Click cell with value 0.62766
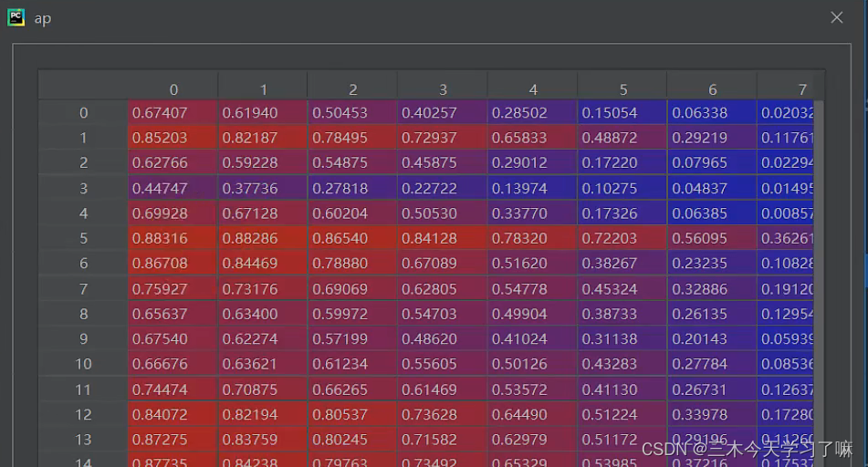 coord(173,162)
